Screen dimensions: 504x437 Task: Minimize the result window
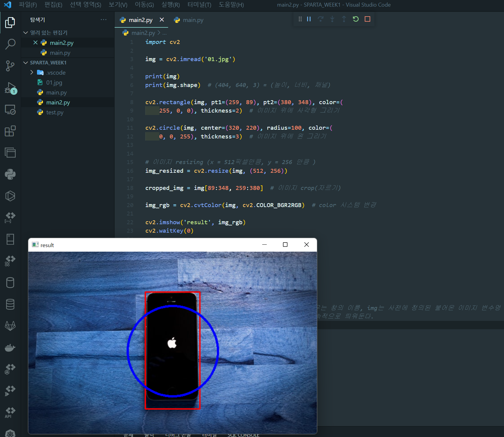(264, 245)
